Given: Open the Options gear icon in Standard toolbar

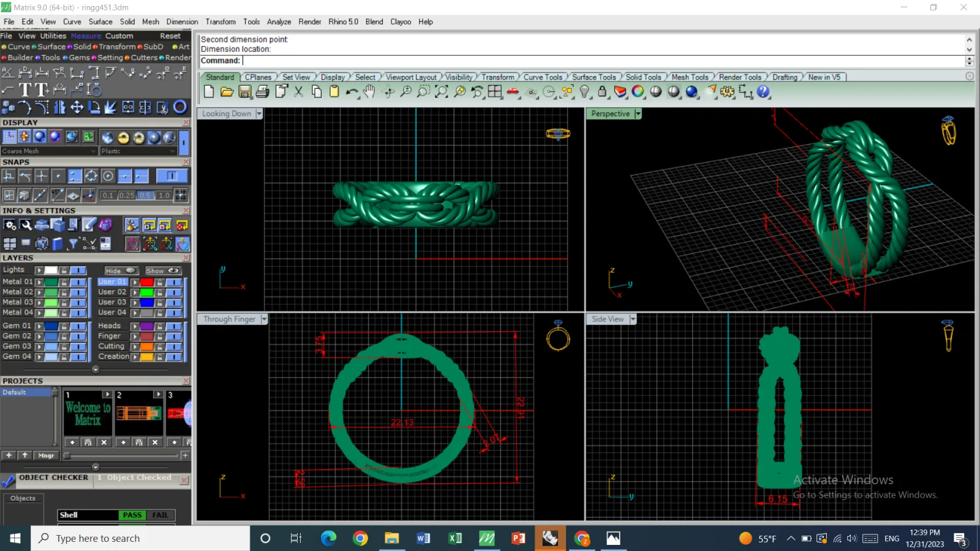Looking at the screenshot, I should 727,92.
